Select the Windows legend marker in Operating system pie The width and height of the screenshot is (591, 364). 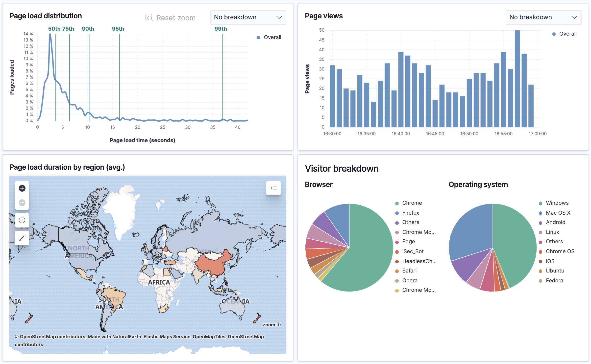pyautogui.click(x=541, y=203)
